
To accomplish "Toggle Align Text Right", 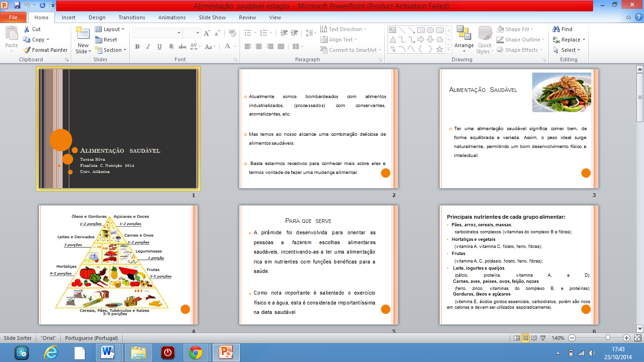I will (x=270, y=47).
